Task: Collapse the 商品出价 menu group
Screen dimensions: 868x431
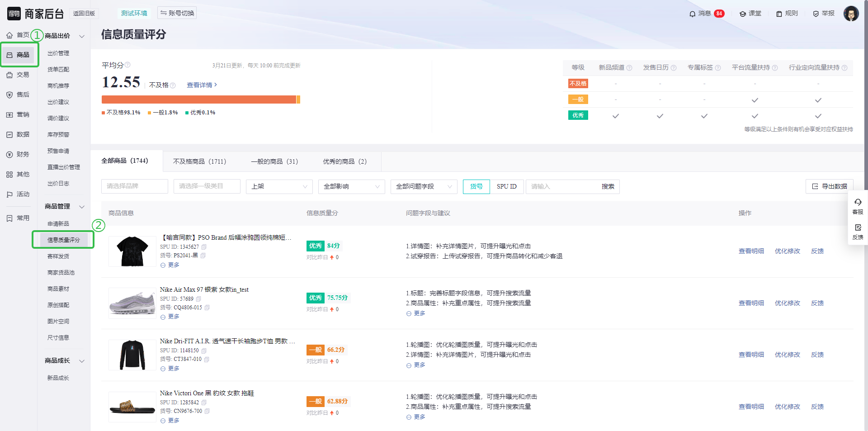Action: 82,36
